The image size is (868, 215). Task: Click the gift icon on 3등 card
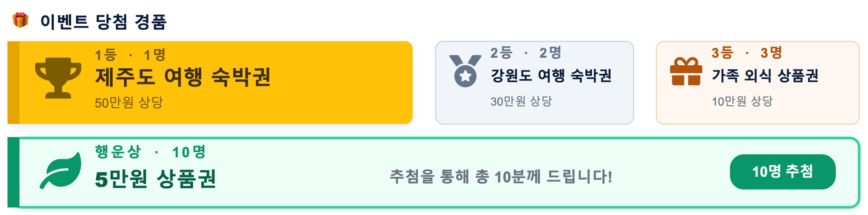pos(686,71)
